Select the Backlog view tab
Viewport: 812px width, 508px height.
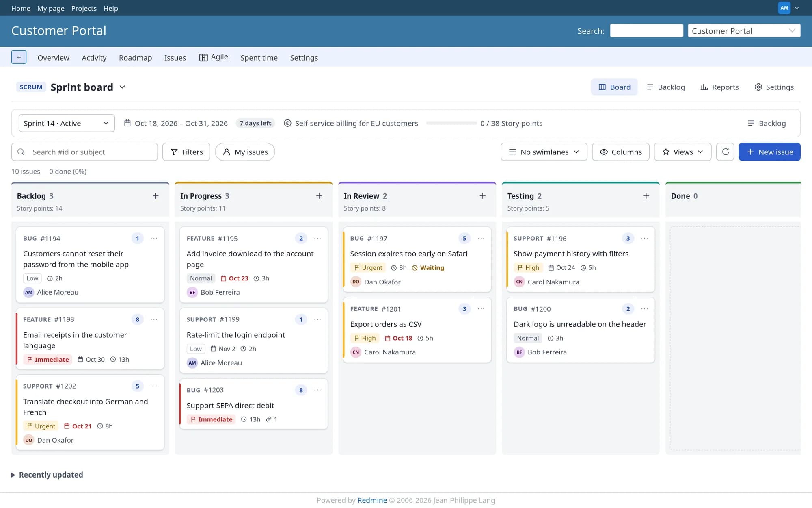tap(666, 87)
